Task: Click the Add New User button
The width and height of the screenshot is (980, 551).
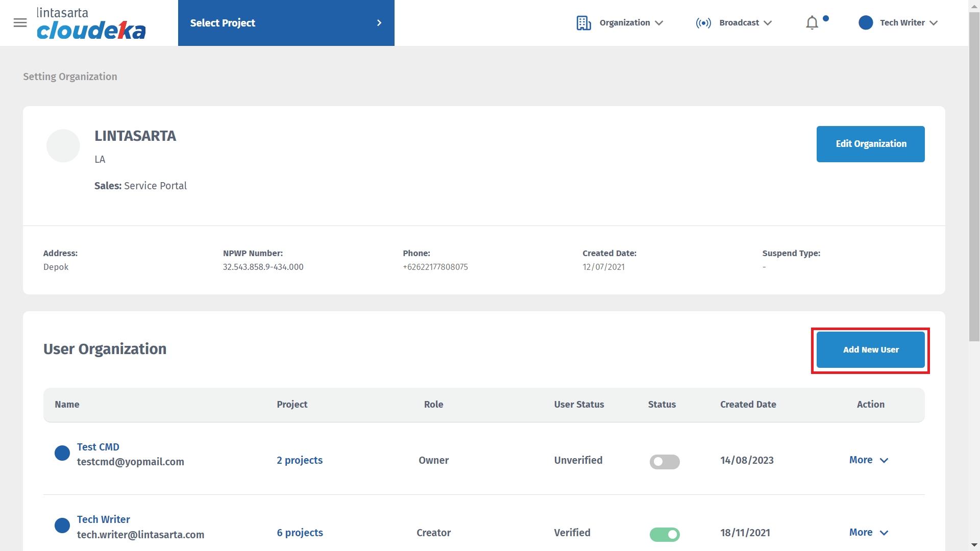Action: tap(870, 350)
